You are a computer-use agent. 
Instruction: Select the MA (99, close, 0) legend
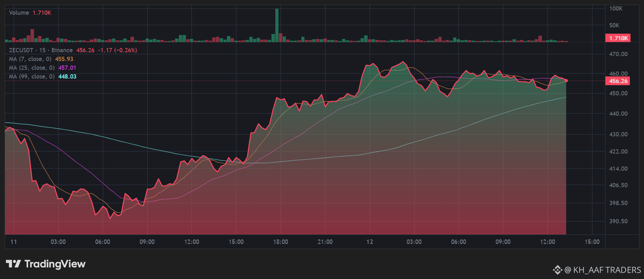(x=32, y=77)
